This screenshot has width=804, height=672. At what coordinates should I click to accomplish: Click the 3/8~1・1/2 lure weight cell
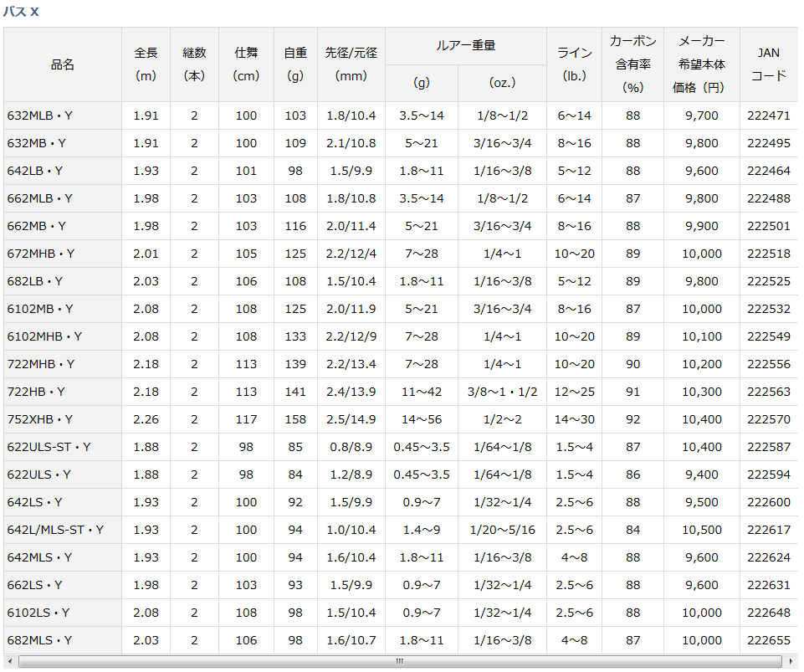(x=502, y=392)
